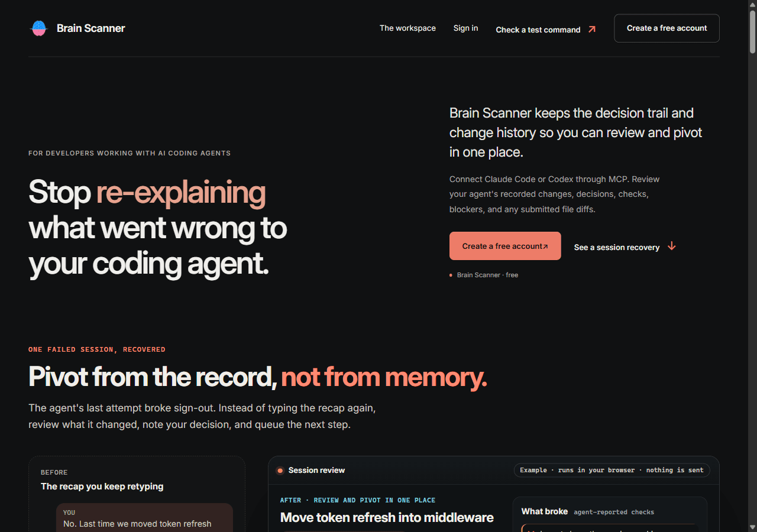This screenshot has width=757, height=532.
Task: Click the highlighted re-explaining headline word
Action: [181, 192]
